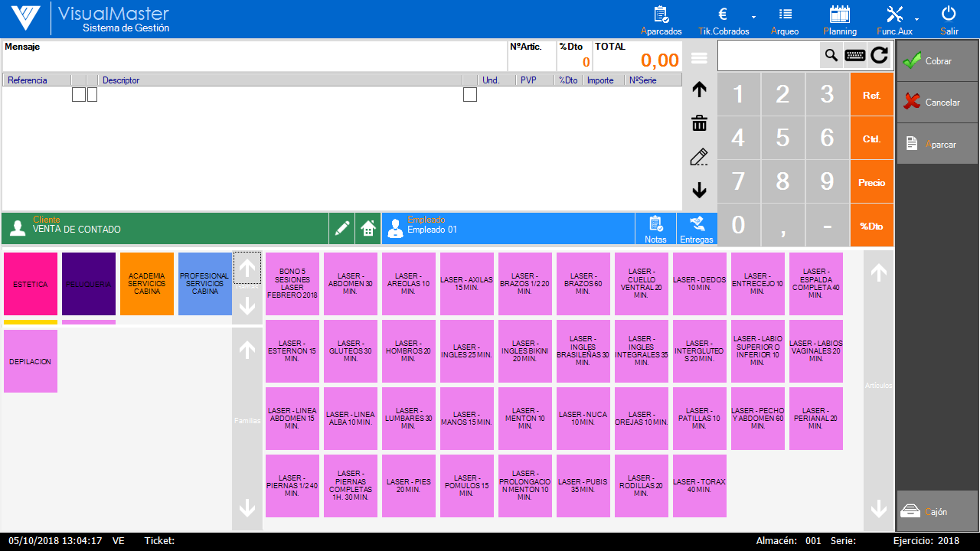Toggle the narrow checkbox before Descriptor
Viewport: 980px width, 551px height.
click(93, 95)
